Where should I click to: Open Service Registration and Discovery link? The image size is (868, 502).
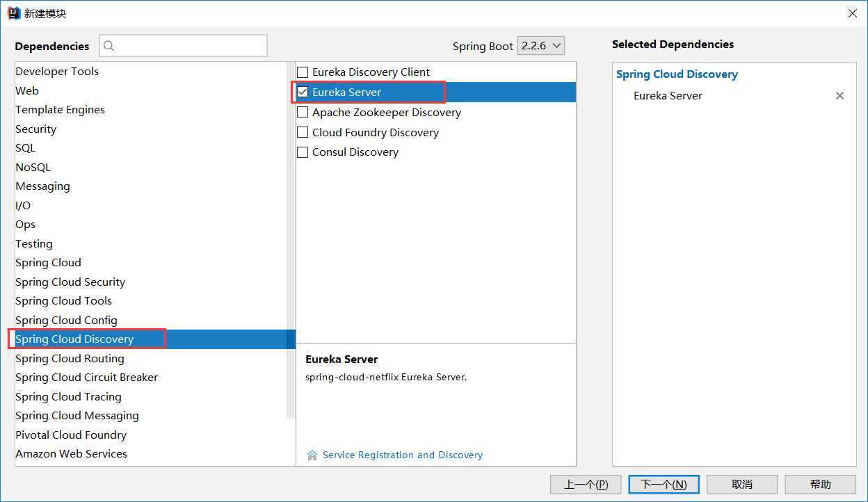pyautogui.click(x=403, y=455)
